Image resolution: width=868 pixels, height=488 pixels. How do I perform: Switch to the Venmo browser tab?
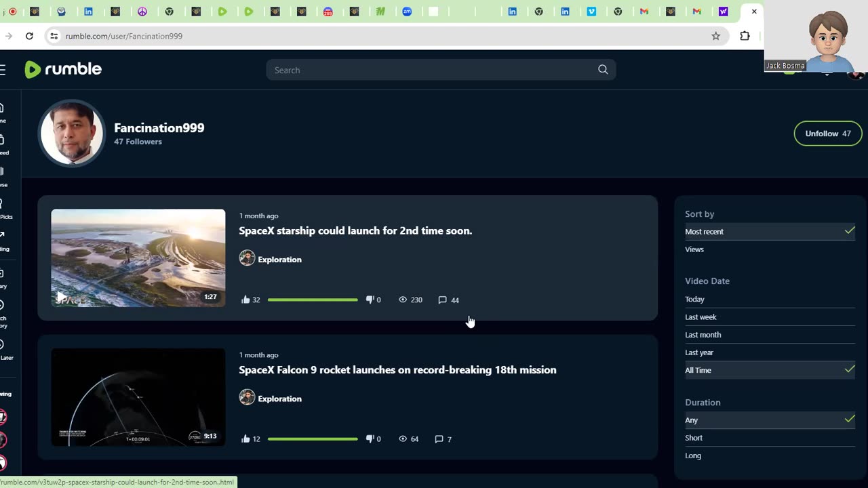coord(591,12)
